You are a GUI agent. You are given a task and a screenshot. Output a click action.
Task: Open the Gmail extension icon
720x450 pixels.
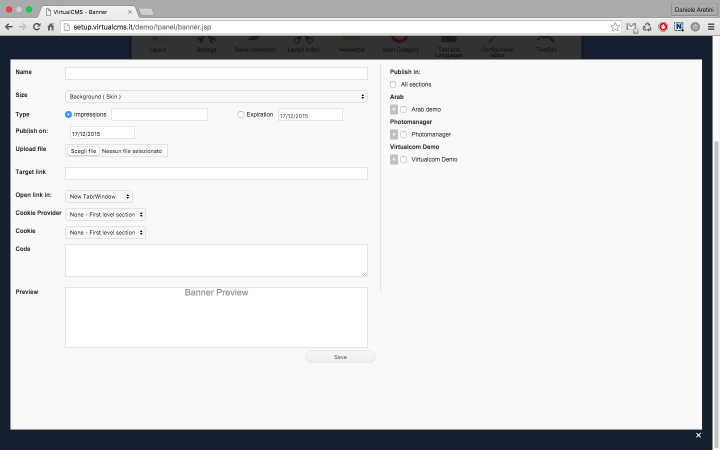pyautogui.click(x=632, y=26)
